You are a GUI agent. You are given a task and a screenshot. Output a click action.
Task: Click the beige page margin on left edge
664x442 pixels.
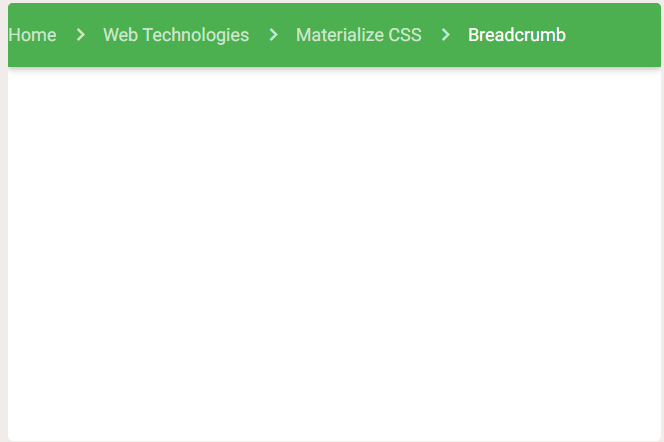tap(4, 254)
